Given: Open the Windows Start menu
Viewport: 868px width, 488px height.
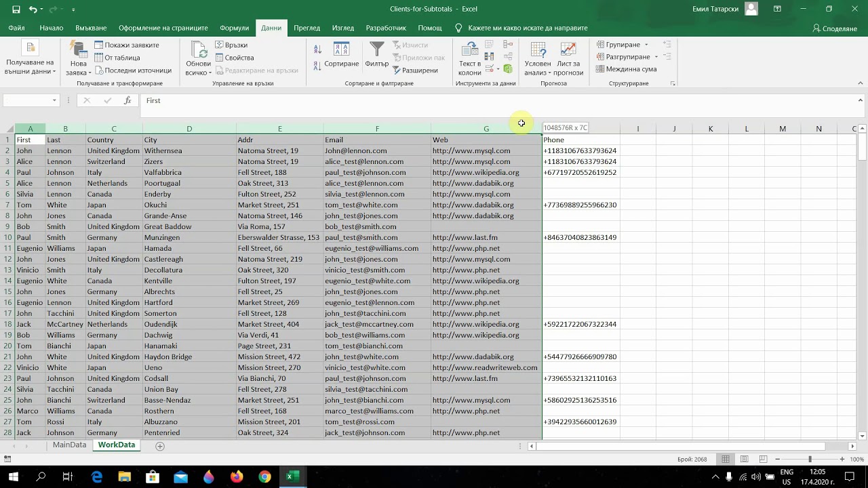Looking at the screenshot, I should point(13,476).
